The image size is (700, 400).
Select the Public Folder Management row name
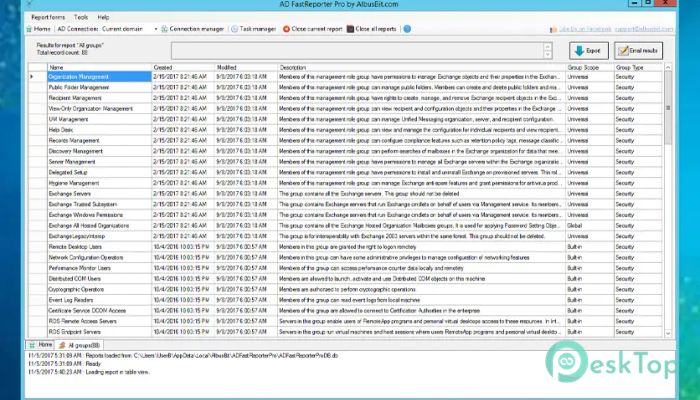(x=99, y=88)
